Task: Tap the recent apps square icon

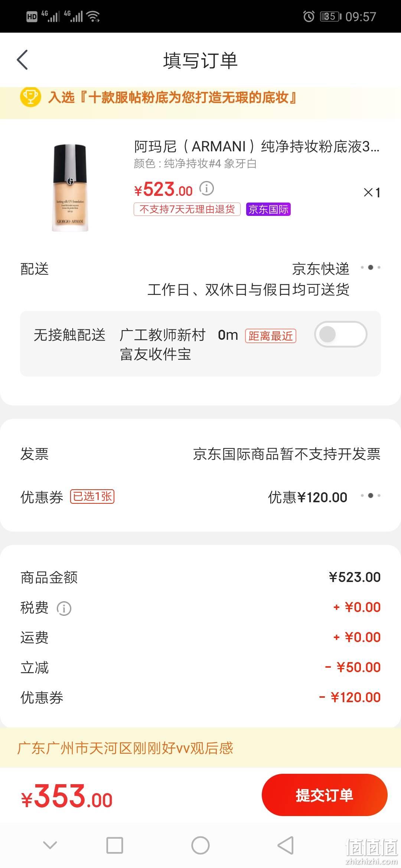Action: coord(115,845)
